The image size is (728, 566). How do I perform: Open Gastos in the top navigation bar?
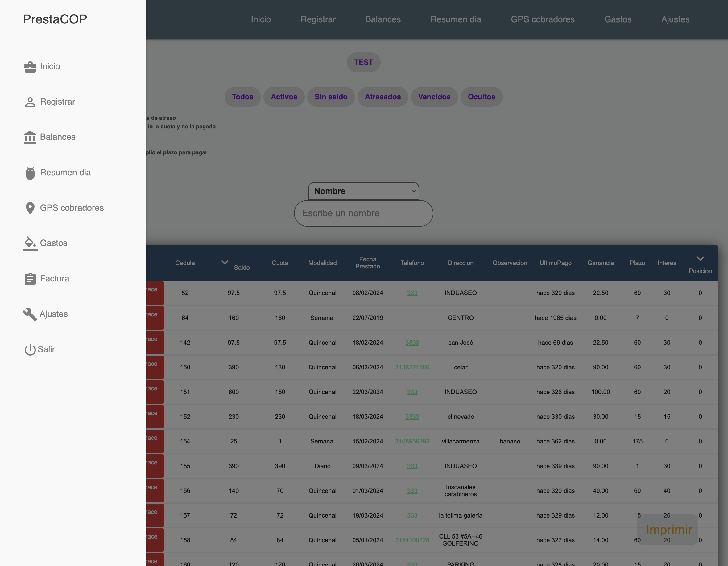618,19
